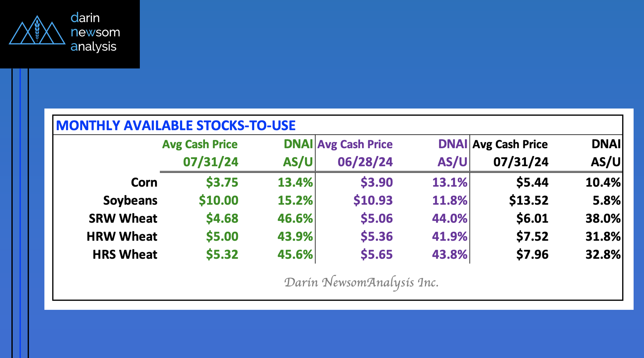The width and height of the screenshot is (644, 358).
Task: Select the purple 06/28/24 date header
Action: pyautogui.click(x=365, y=162)
